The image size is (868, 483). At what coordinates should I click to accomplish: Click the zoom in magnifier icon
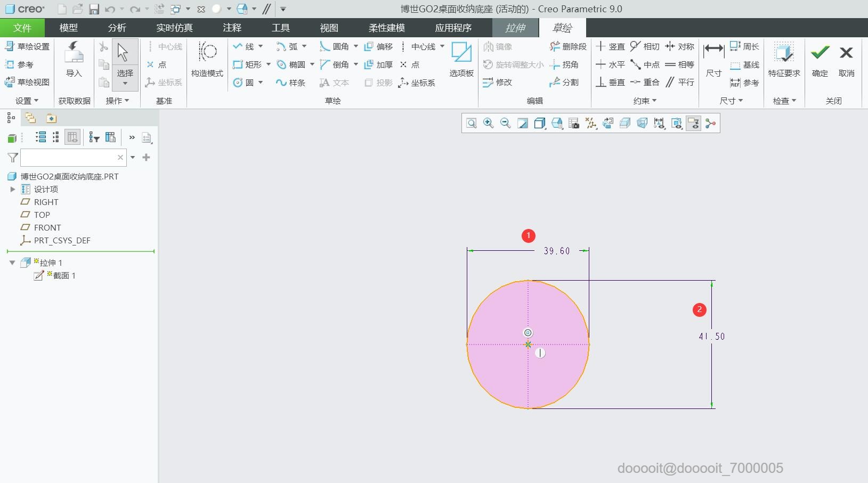click(488, 124)
